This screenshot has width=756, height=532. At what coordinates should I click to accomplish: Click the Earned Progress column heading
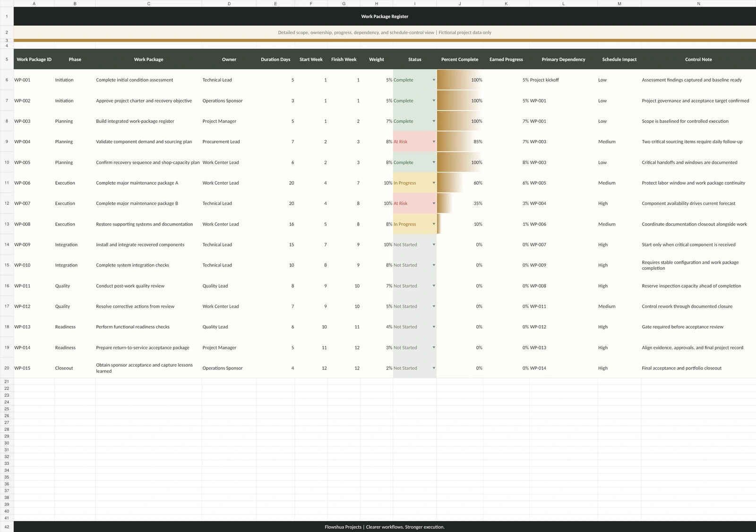[506, 60]
